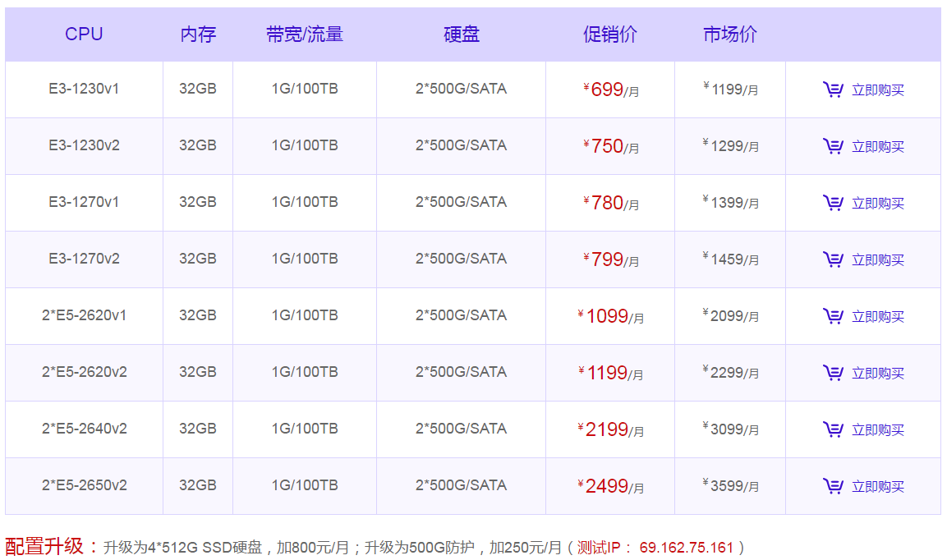Select the 市场价 column header
This screenshot has height=560, width=947.
tap(729, 34)
